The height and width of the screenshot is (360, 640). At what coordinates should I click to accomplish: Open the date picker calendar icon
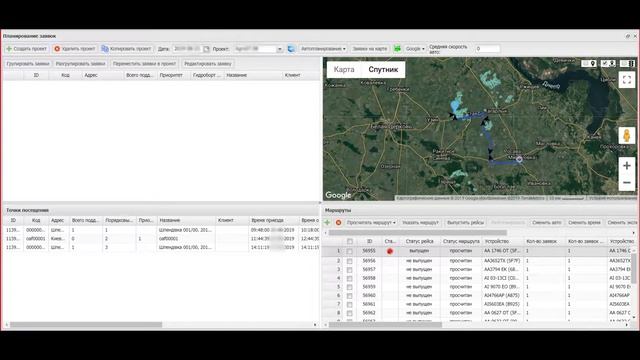point(207,49)
